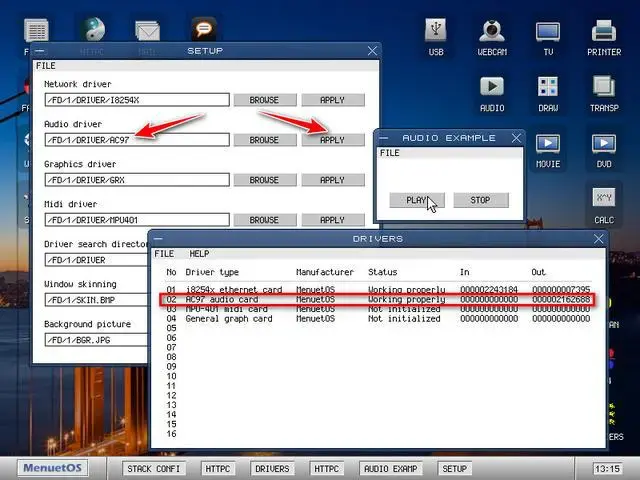Screen dimensions: 640x480
Task: Click the HTTPC yin-yang desktop icon
Action: coord(92,30)
